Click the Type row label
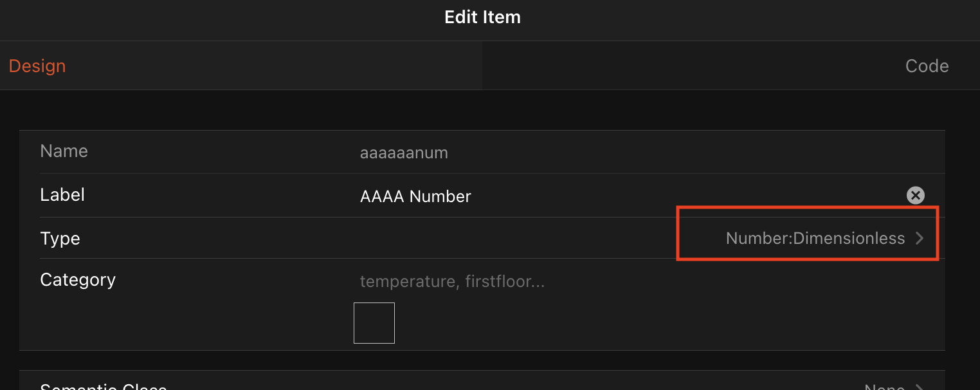 (x=60, y=239)
